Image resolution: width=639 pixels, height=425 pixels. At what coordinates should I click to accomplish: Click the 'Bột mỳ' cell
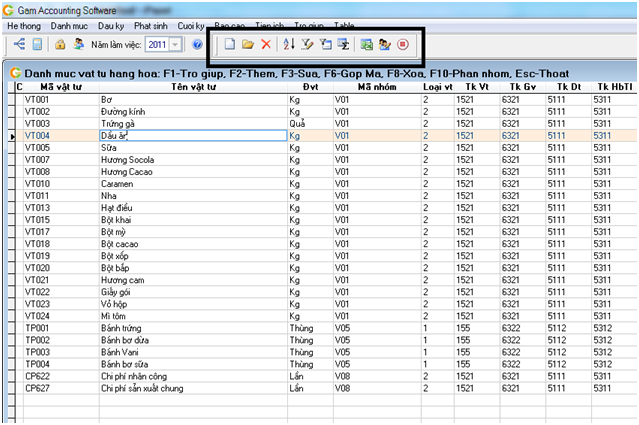[194, 232]
